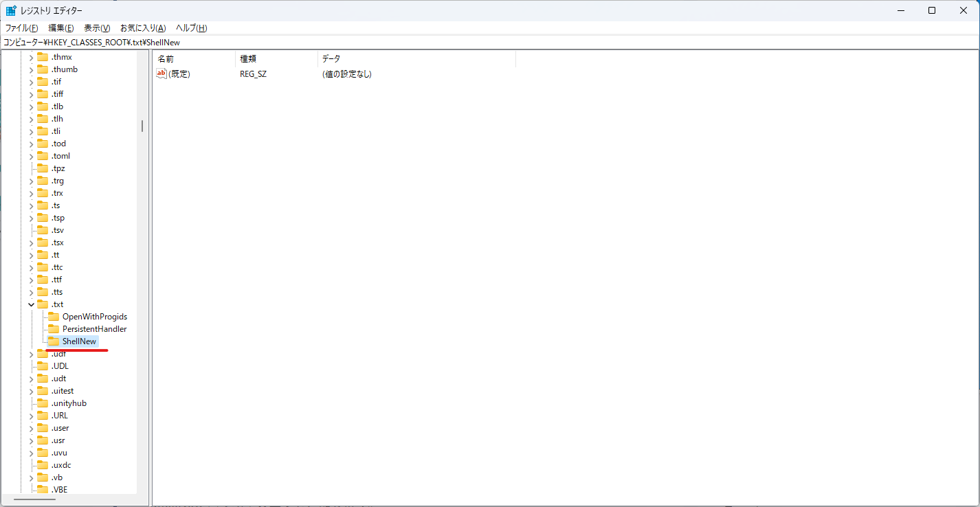This screenshot has height=507, width=980.
Task: Click the .txt key folder icon
Action: tap(41, 304)
